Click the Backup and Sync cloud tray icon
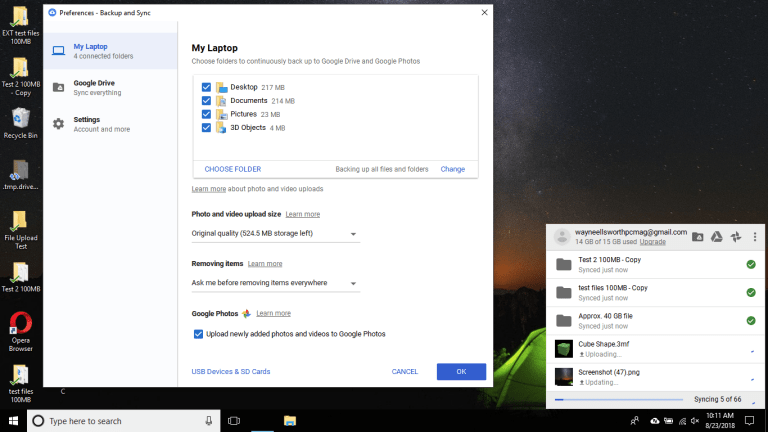The height and width of the screenshot is (432, 768). pyautogui.click(x=655, y=421)
